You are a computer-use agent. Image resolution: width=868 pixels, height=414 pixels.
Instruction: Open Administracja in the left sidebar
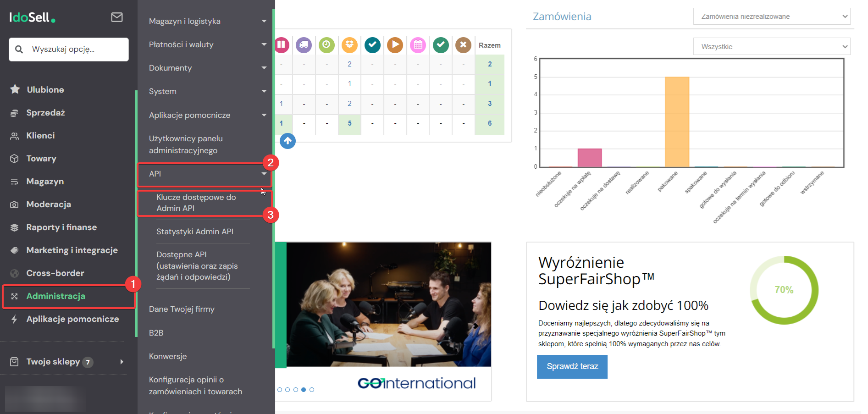(56, 296)
